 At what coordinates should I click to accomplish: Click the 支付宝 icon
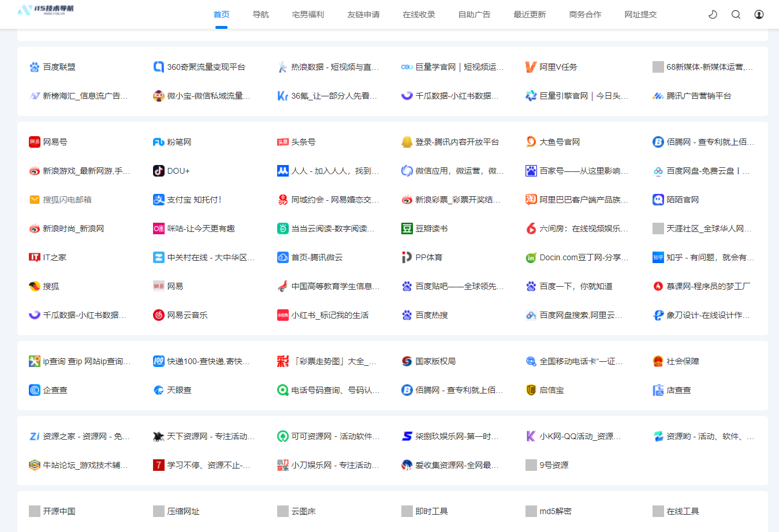158,199
